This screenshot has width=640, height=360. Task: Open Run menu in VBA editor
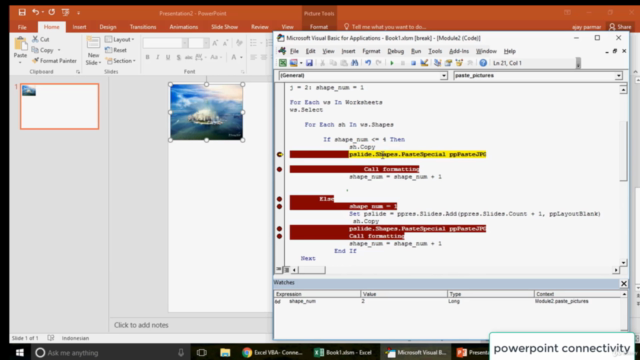(x=416, y=51)
